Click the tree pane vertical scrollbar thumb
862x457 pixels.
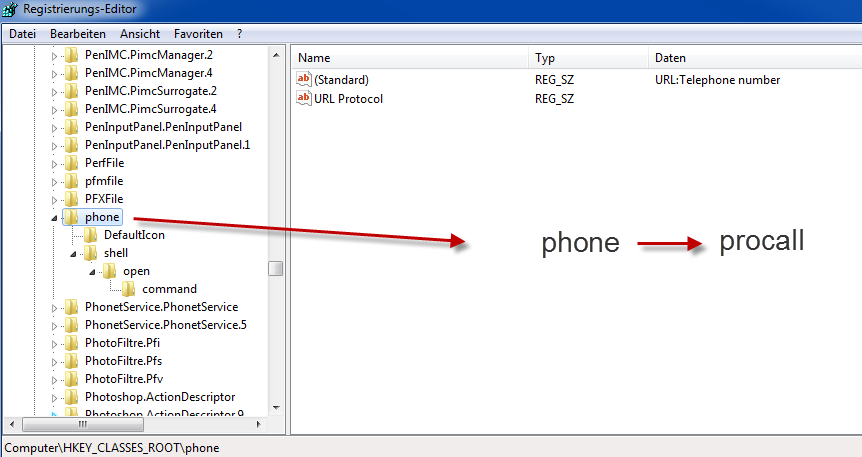point(275,268)
